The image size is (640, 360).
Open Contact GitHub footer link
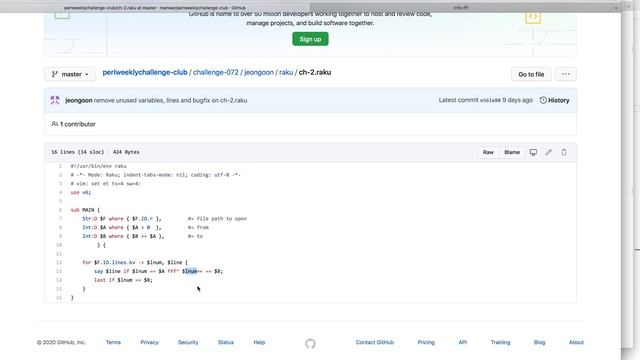tap(375, 342)
